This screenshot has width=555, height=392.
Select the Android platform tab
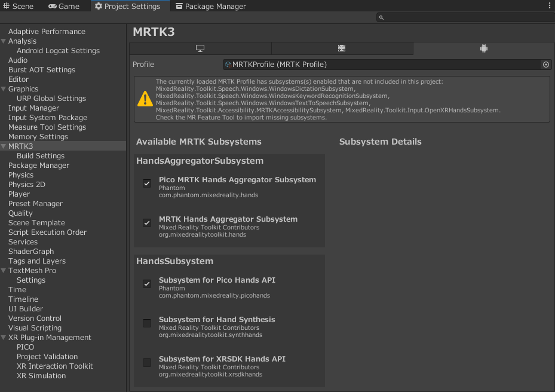coord(484,48)
